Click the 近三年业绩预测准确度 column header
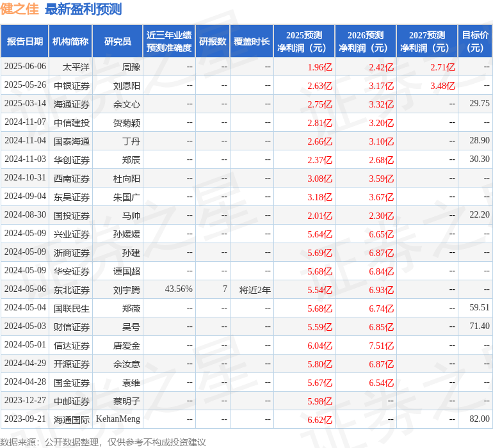This screenshot has height=448, width=493. [x=169, y=41]
